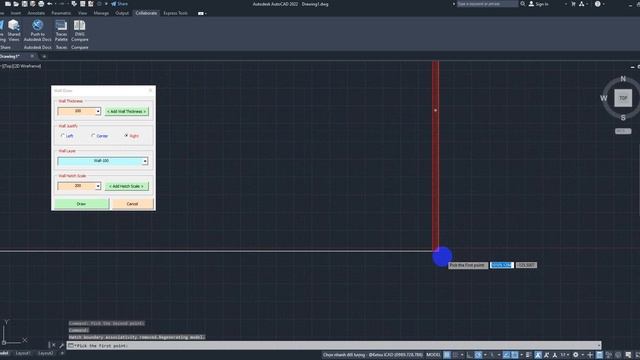Switch to the Manage ribbon tab
Image resolution: width=640 pixels, height=360 pixels.
(101, 13)
